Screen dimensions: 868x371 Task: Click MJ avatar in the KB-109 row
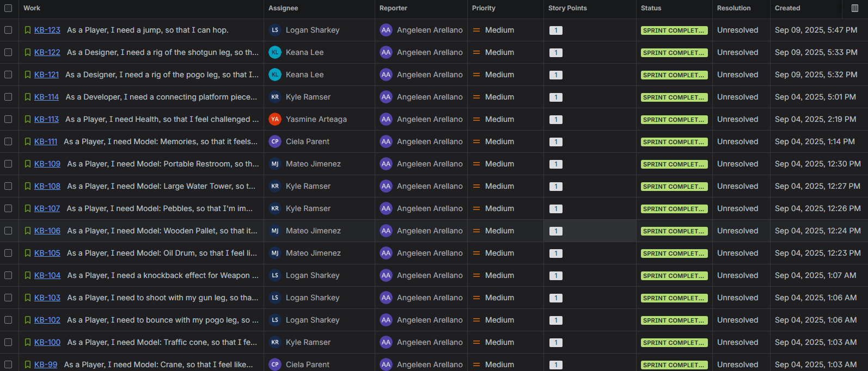(x=275, y=164)
